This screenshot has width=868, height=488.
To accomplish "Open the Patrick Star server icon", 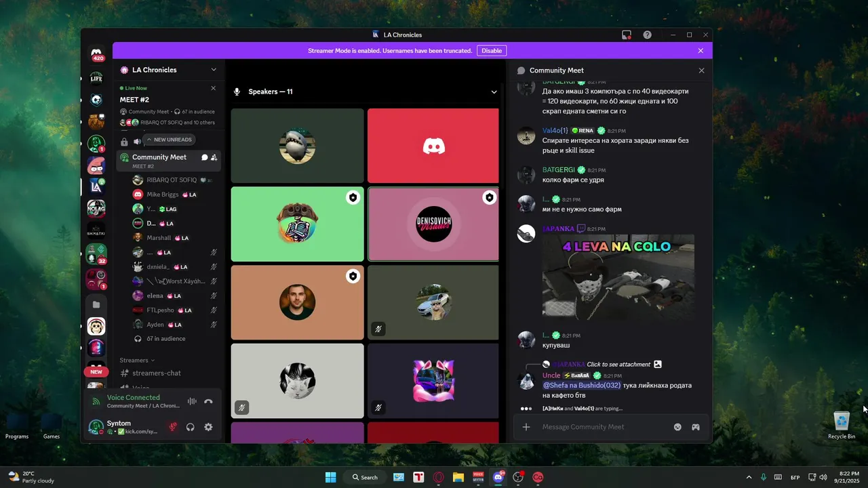I will (96, 165).
